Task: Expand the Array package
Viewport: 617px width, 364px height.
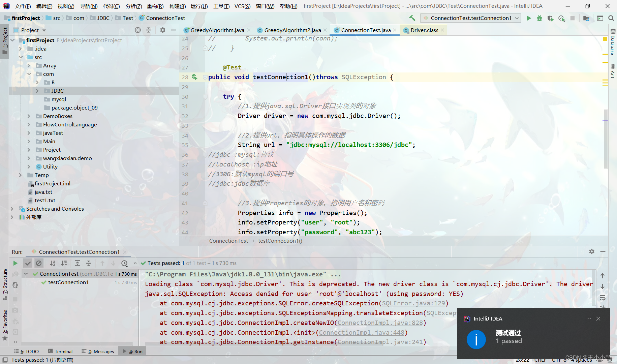Action: pyautogui.click(x=29, y=66)
